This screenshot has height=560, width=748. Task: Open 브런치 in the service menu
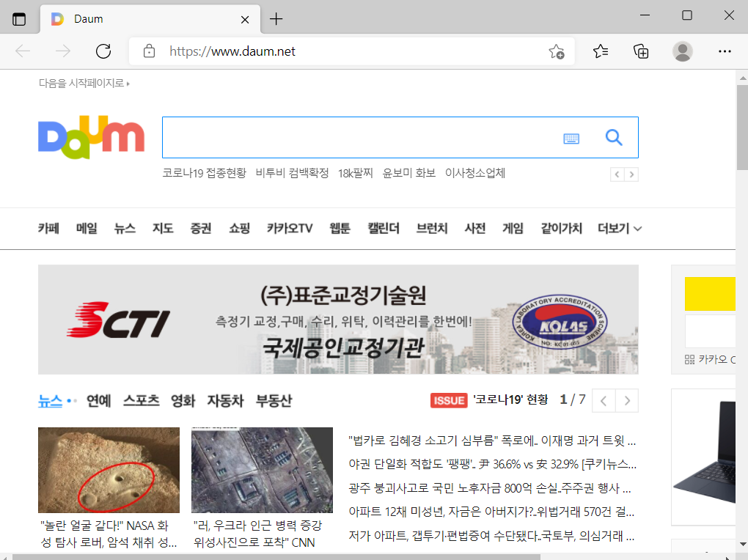(x=432, y=229)
